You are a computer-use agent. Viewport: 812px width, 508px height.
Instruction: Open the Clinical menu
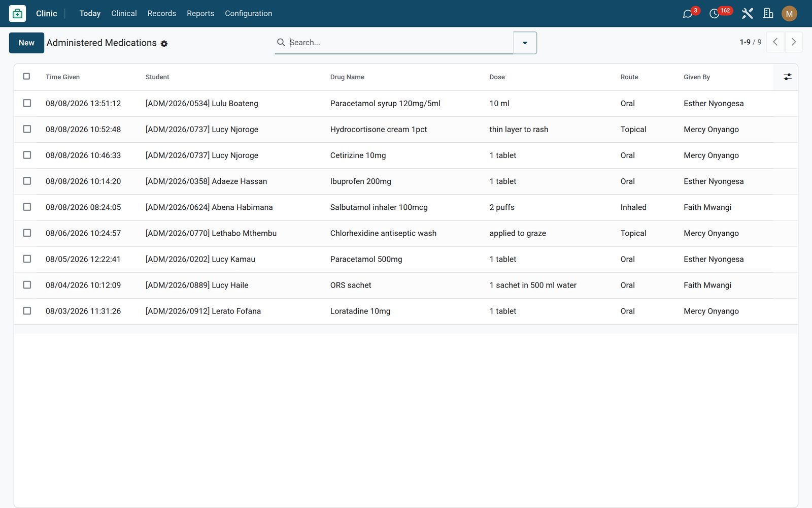coord(124,14)
